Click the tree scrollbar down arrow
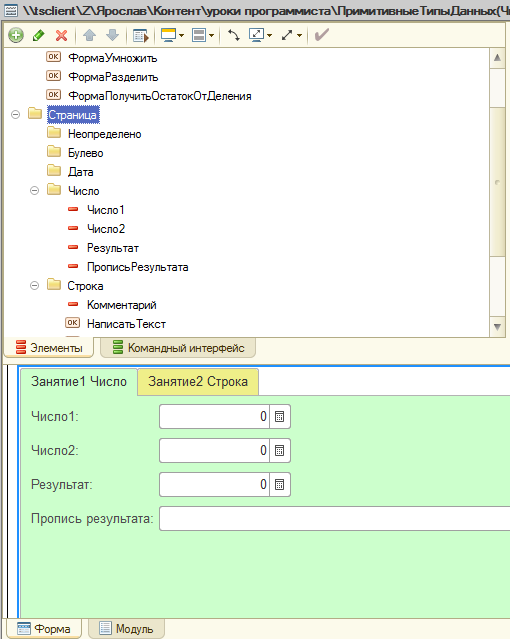 click(497, 327)
